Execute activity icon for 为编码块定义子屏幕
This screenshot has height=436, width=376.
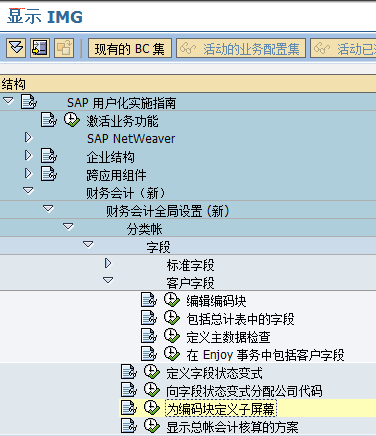coord(152,408)
